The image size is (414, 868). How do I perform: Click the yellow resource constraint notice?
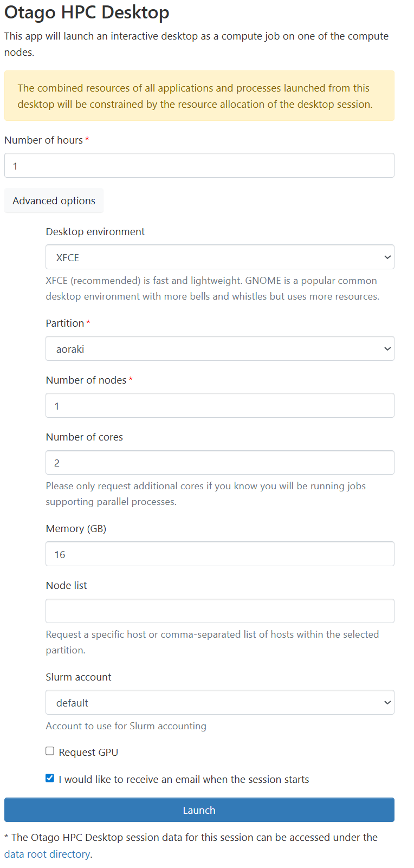click(x=199, y=96)
